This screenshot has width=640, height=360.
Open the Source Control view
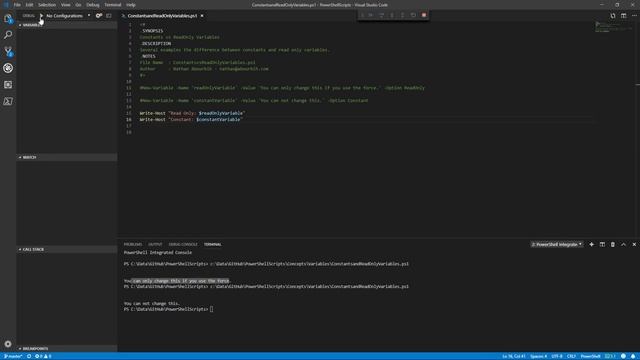point(8,51)
